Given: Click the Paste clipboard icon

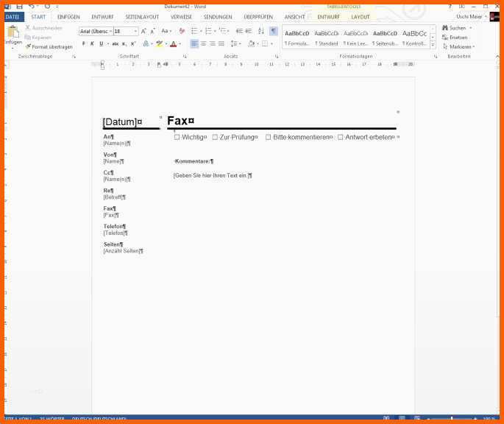Looking at the screenshot, I should (13, 32).
